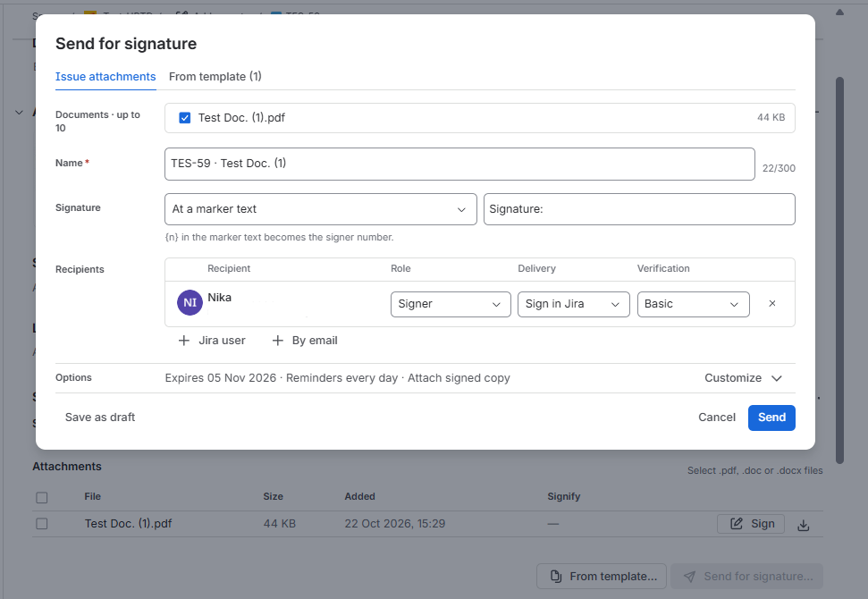The height and width of the screenshot is (599, 868).
Task: Download Test Doc. (1).pdf attachment
Action: [x=803, y=525]
